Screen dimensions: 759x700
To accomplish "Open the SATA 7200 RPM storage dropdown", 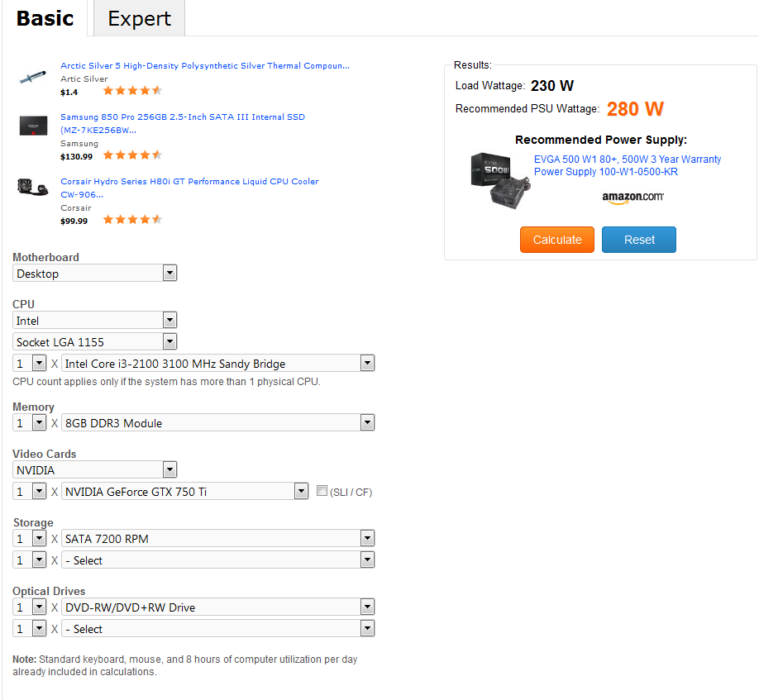I will click(x=217, y=538).
